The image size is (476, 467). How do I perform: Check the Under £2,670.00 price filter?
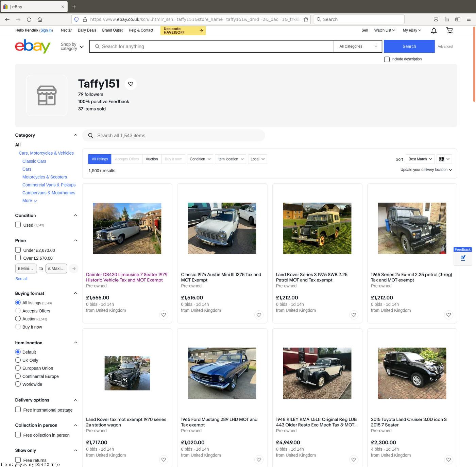(18, 250)
